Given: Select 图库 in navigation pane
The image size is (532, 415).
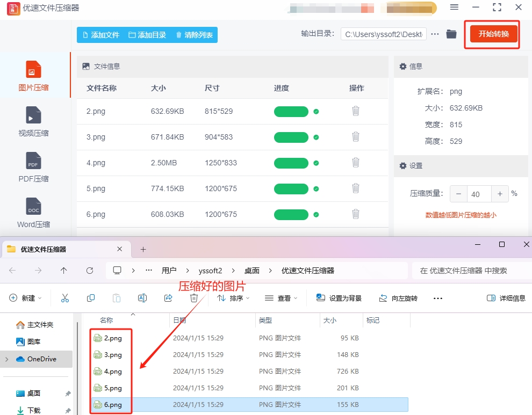Looking at the screenshot, I should point(28,341).
